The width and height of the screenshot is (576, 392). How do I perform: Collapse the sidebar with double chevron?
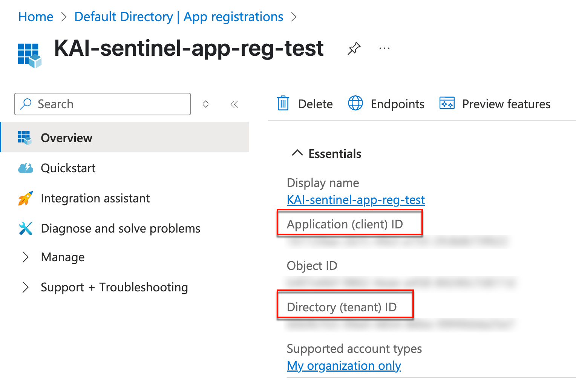click(x=234, y=104)
